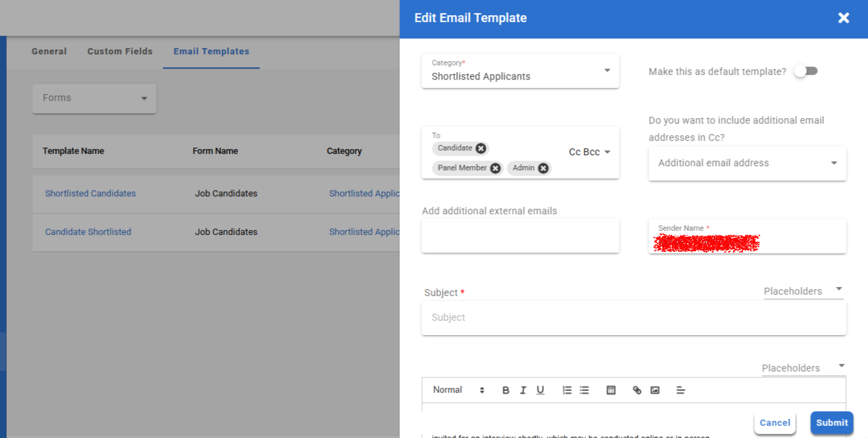868x438 pixels.
Task: Apply italic formatting in the editor
Action: (x=523, y=390)
